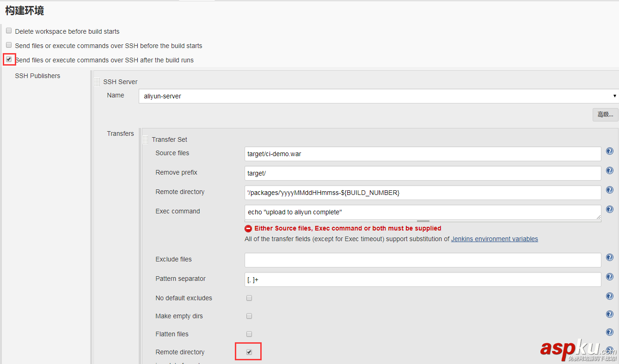The width and height of the screenshot is (619, 364).
Task: Open help for Flatten files option
Action: click(x=609, y=332)
